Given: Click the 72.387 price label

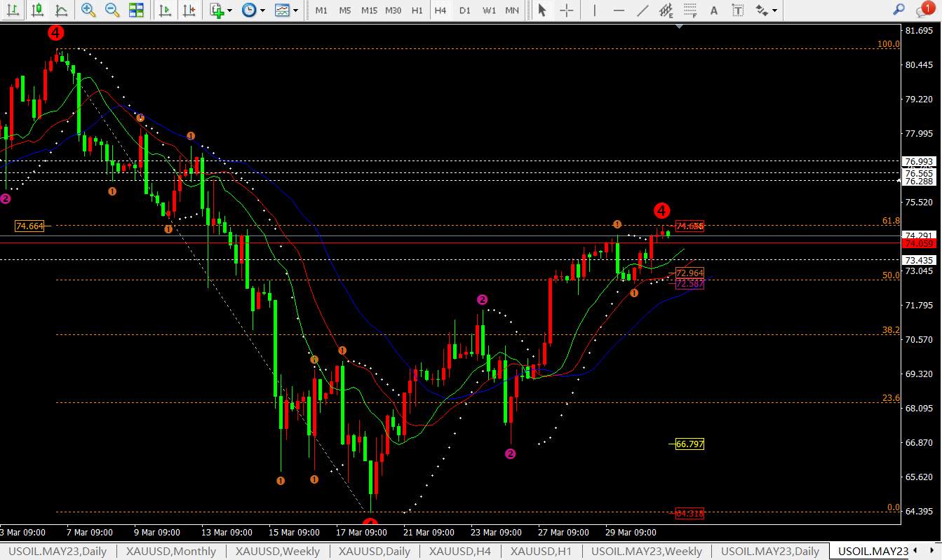Looking at the screenshot, I should [689, 284].
